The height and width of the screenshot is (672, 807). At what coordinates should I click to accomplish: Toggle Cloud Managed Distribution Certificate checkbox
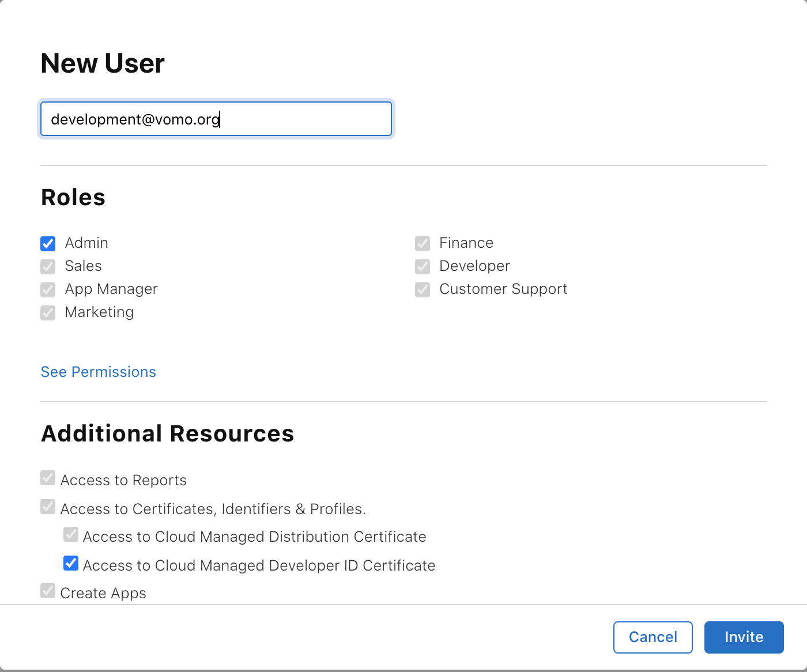click(71, 534)
